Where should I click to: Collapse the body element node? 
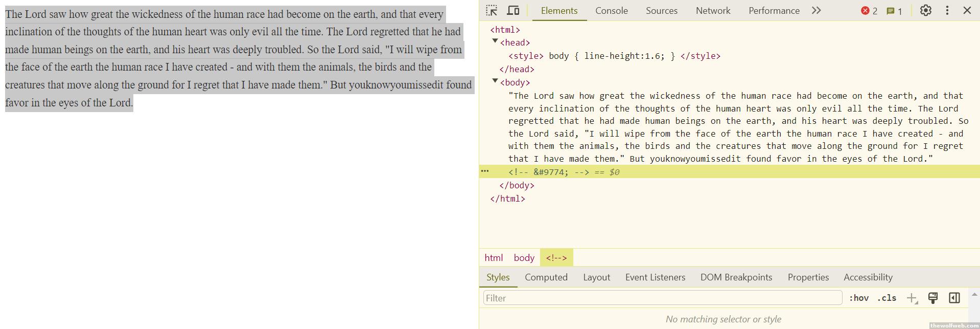pyautogui.click(x=495, y=81)
